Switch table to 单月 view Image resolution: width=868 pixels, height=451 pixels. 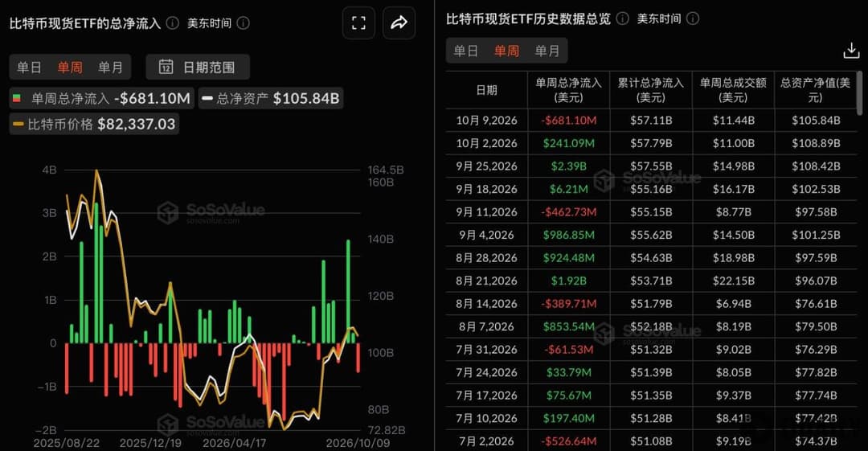(547, 51)
